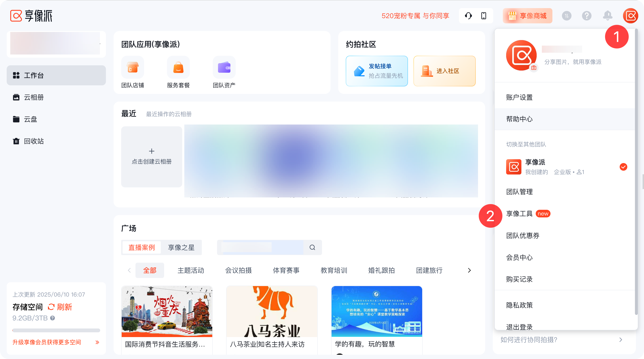Open 云盘 in the sidebar
The image size is (644, 359).
point(56,119)
